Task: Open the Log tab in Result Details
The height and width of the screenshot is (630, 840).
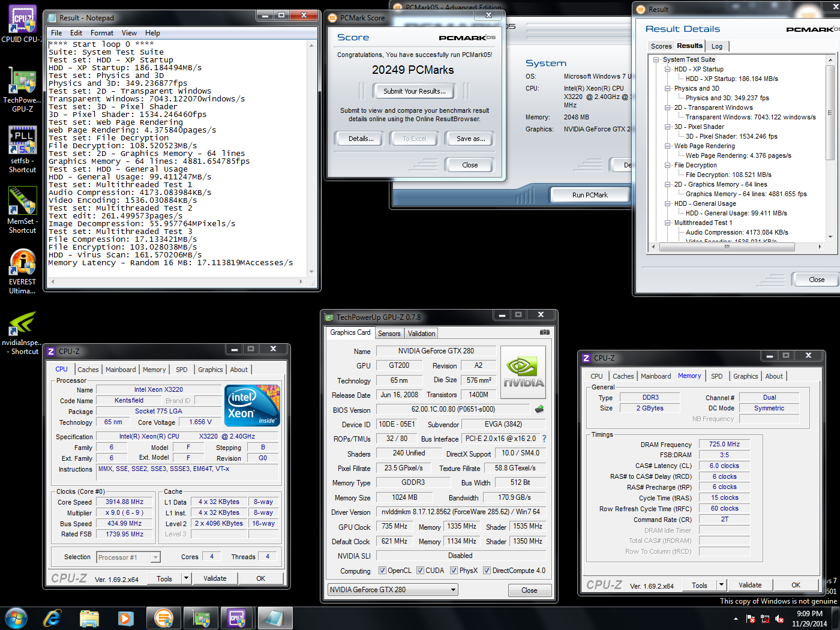Action: (717, 46)
